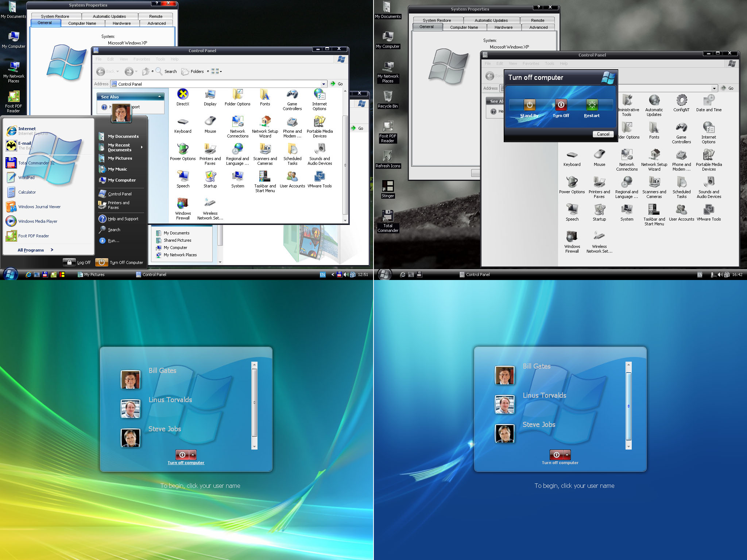Click user list scrollbar on right login screen
The height and width of the screenshot is (560, 747).
coord(628,405)
